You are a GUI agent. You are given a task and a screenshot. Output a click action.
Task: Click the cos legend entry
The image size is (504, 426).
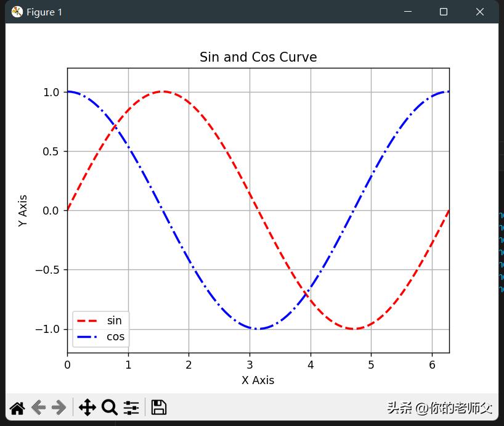pos(116,336)
